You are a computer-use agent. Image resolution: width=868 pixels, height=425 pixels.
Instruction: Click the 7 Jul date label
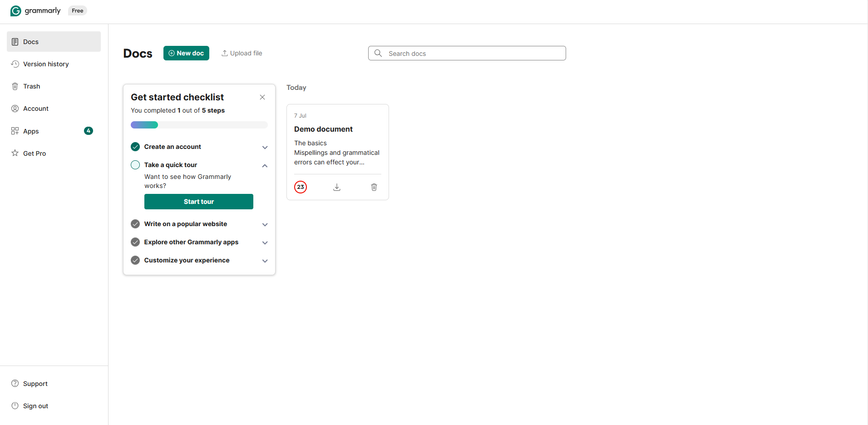coord(300,116)
